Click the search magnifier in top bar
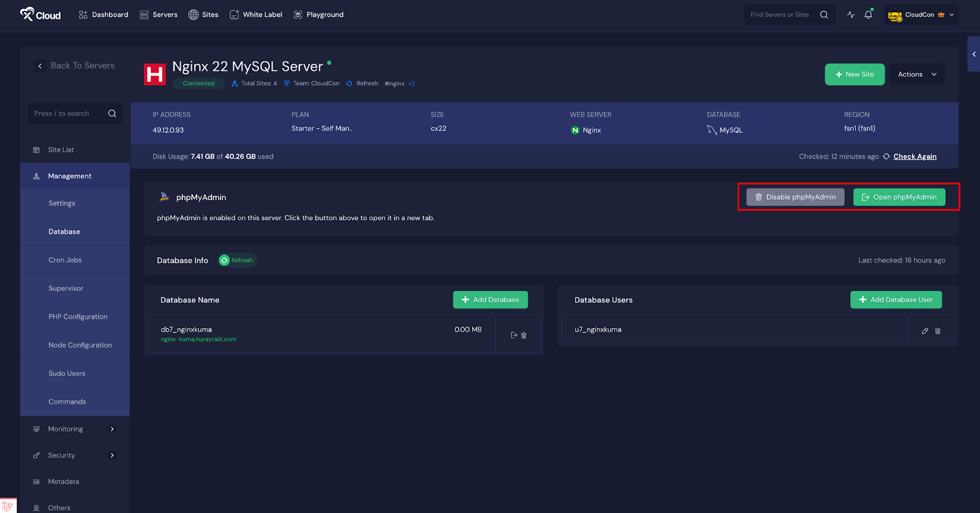This screenshot has width=980, height=513. (x=824, y=15)
